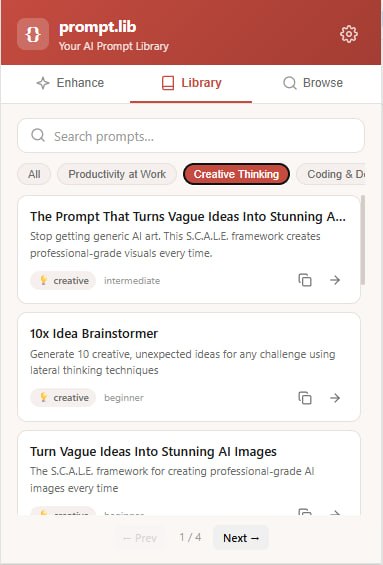The width and height of the screenshot is (383, 565).
Task: Choose the Coding & D… filter chip
Action: [331, 174]
